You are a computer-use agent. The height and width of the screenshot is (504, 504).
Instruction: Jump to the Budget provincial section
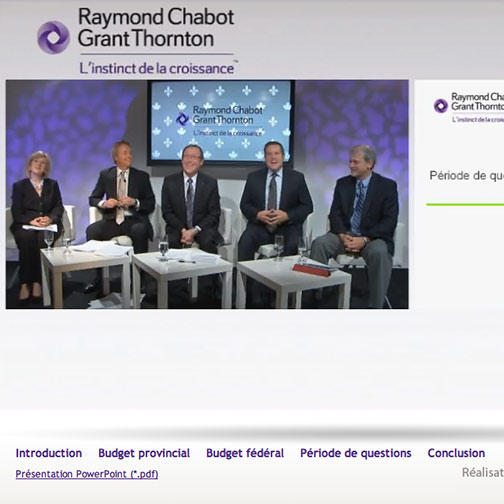pyautogui.click(x=144, y=453)
